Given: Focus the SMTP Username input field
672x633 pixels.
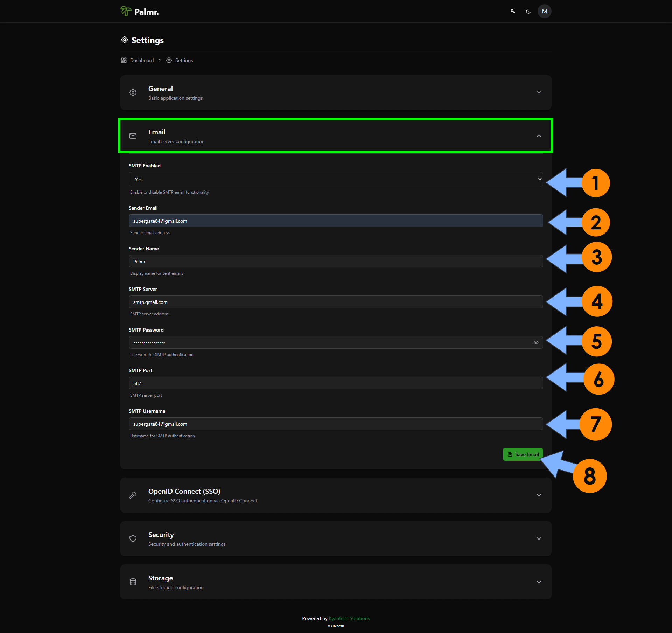Looking at the screenshot, I should pos(336,424).
